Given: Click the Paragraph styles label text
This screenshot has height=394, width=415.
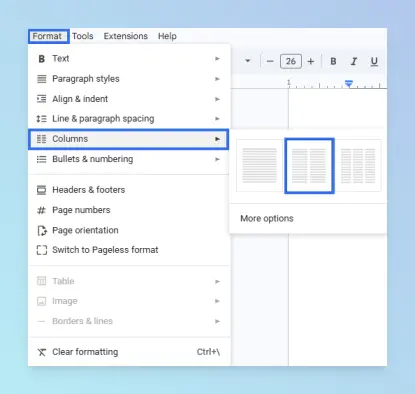Looking at the screenshot, I should 86,79.
